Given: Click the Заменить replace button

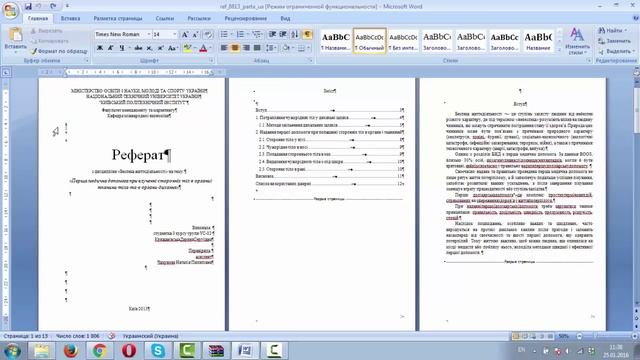Looking at the screenshot, I should coord(615,41).
